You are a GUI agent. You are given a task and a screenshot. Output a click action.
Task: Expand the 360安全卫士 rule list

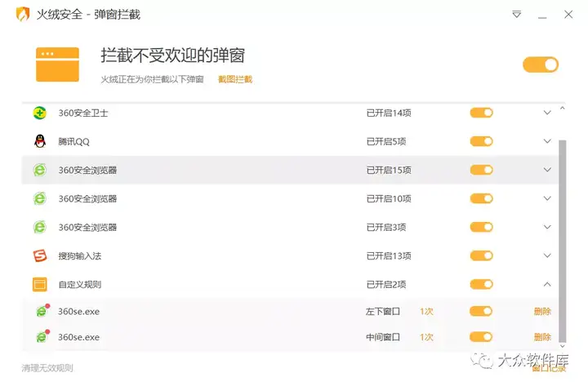(547, 113)
